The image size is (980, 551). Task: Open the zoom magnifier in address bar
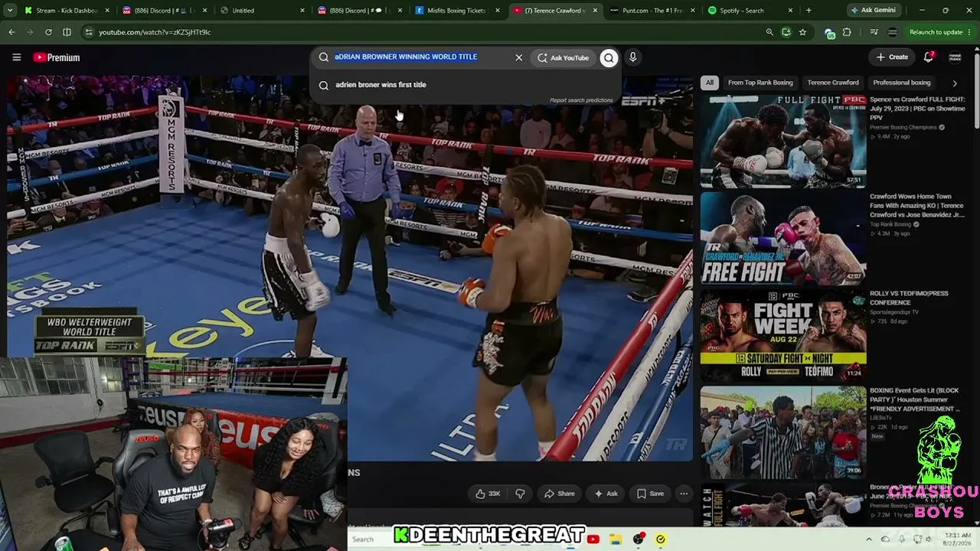[x=769, y=32]
